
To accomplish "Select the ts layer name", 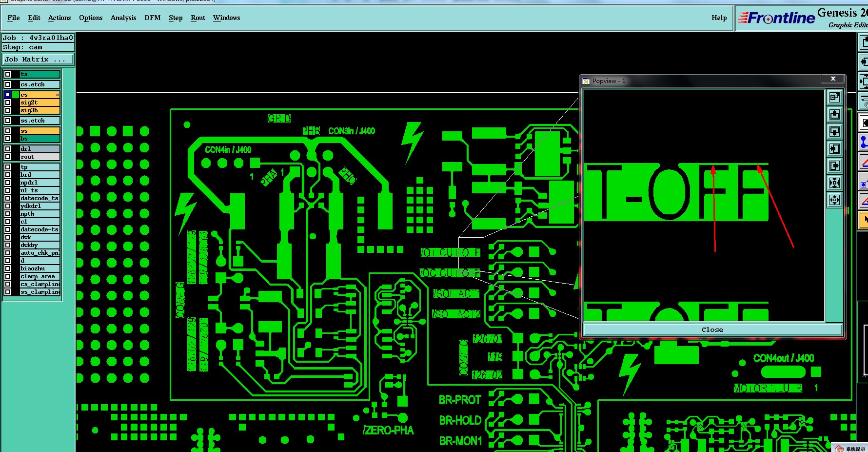I will coord(40,74).
